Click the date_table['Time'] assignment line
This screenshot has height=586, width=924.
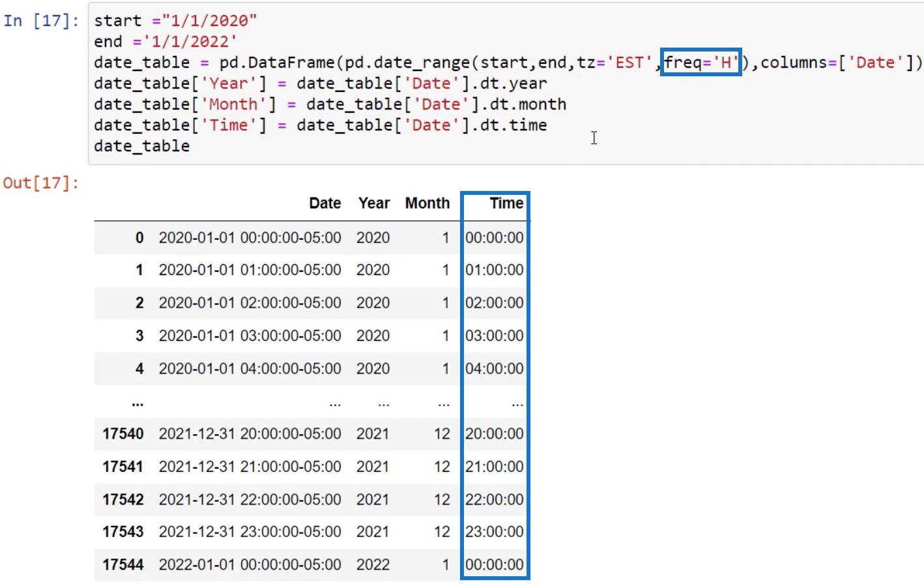[x=320, y=125]
